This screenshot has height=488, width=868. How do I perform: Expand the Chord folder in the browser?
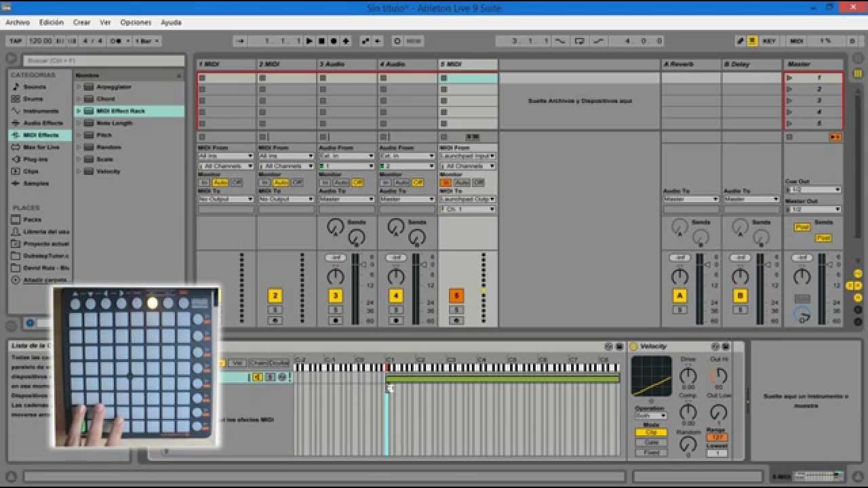79,99
